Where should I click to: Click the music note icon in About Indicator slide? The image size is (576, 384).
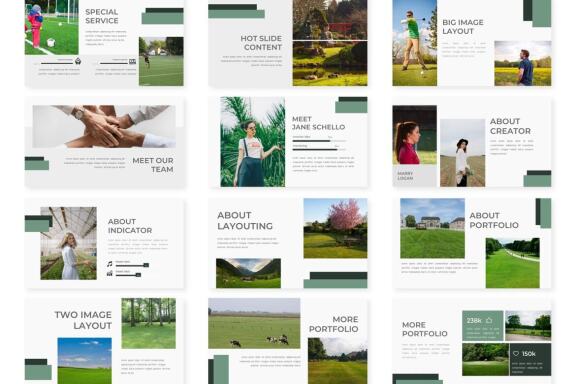click(109, 264)
